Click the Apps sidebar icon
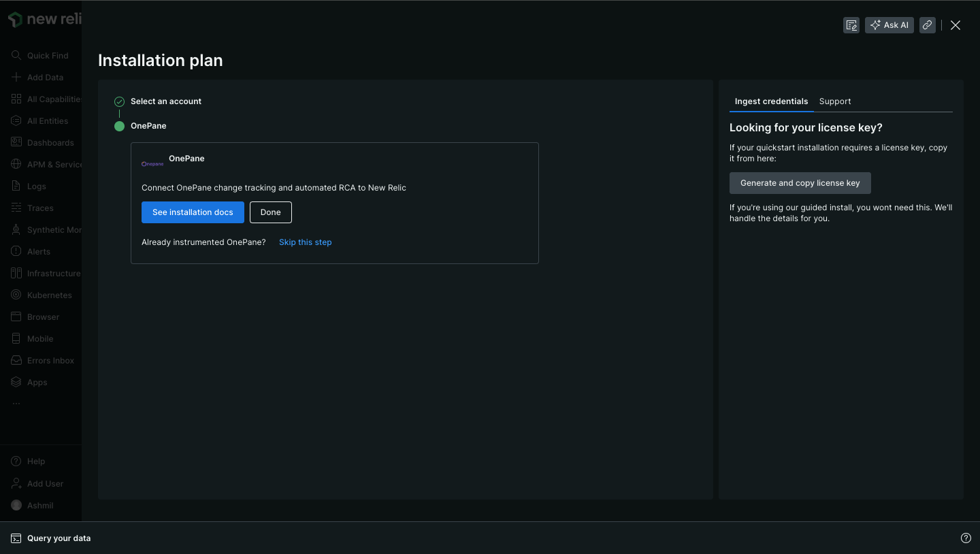Screen dimensions: 980x554 [x=16, y=382]
